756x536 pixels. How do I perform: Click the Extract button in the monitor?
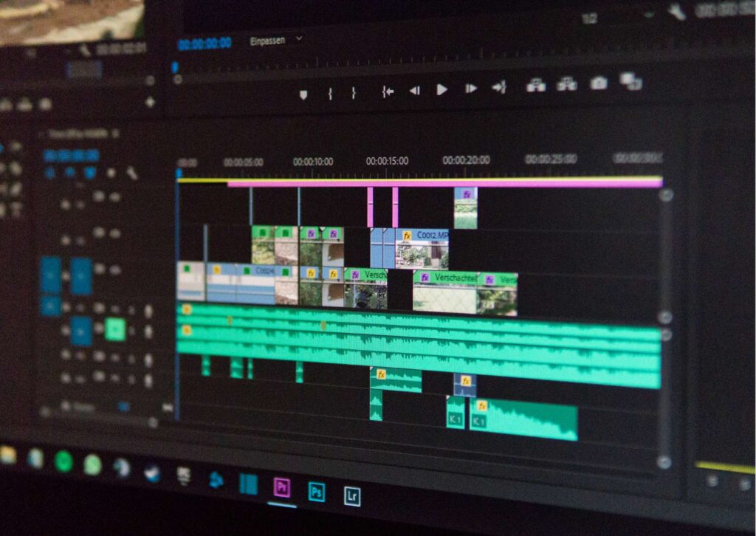567,84
